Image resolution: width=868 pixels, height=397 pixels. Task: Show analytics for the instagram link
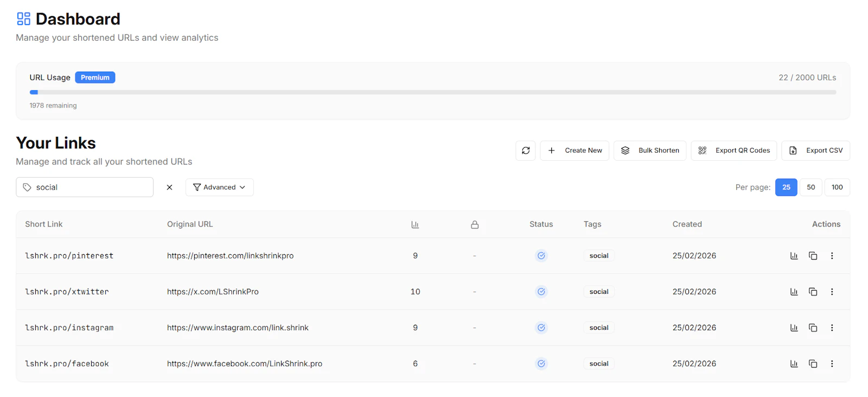point(794,327)
